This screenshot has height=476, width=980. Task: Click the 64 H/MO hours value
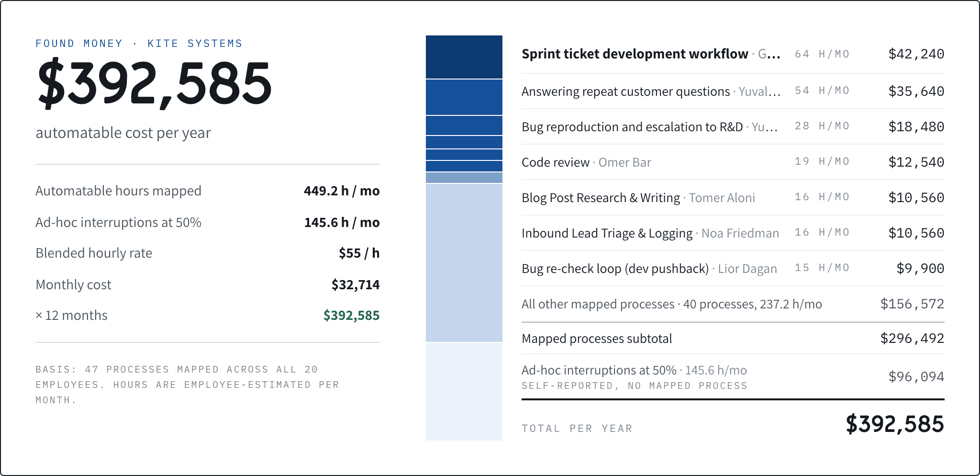coord(822,54)
